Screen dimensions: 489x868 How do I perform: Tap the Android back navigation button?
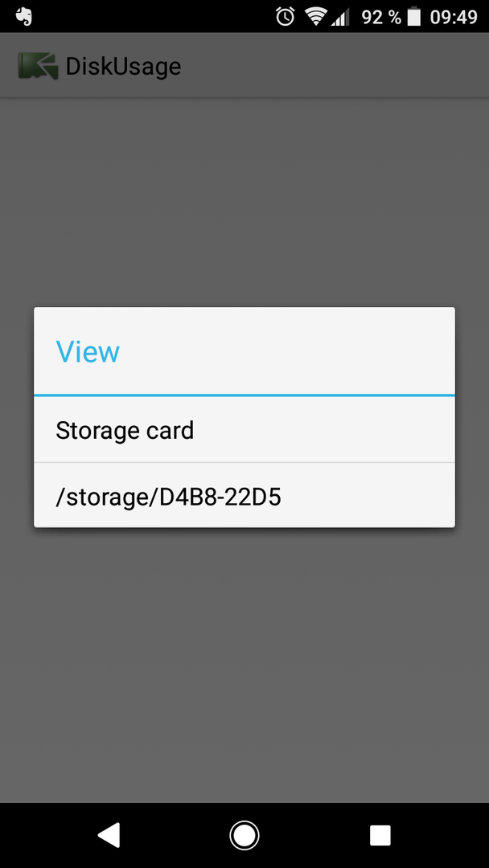click(109, 835)
